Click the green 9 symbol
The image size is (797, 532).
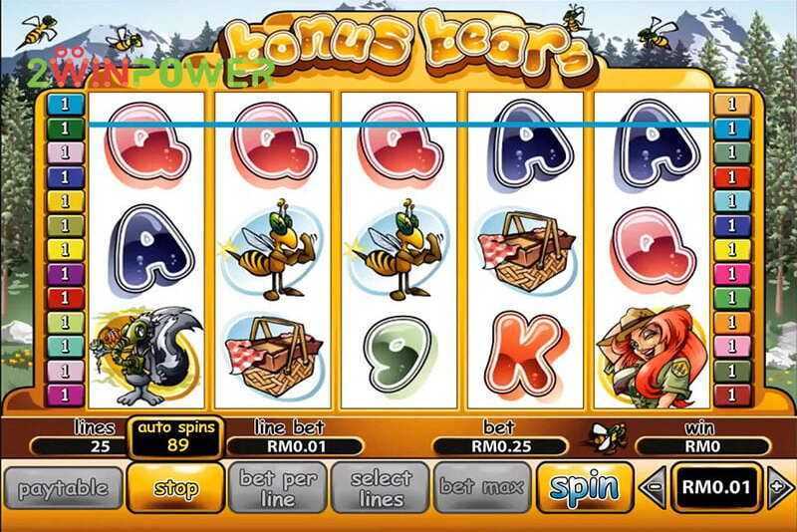coord(399,354)
